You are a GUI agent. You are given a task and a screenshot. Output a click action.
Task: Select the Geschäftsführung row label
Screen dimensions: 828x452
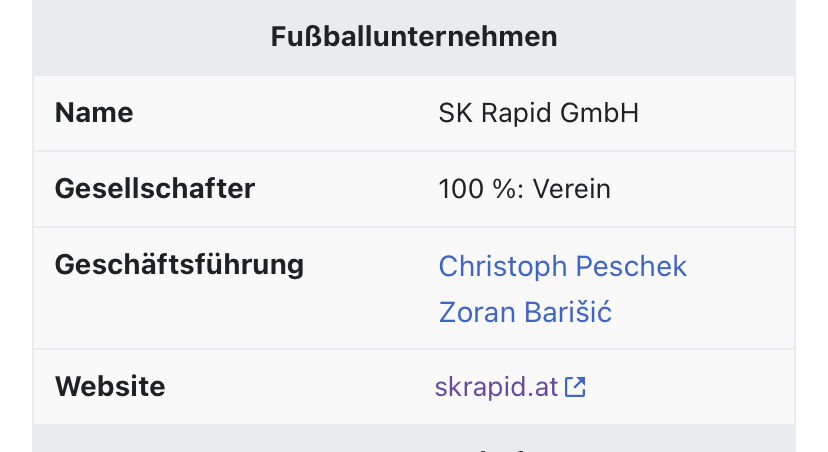tap(180, 265)
